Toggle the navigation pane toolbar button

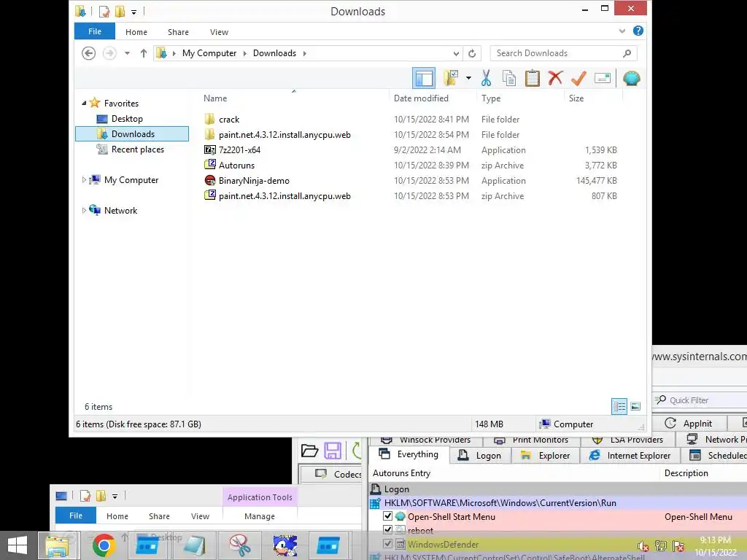click(x=424, y=78)
